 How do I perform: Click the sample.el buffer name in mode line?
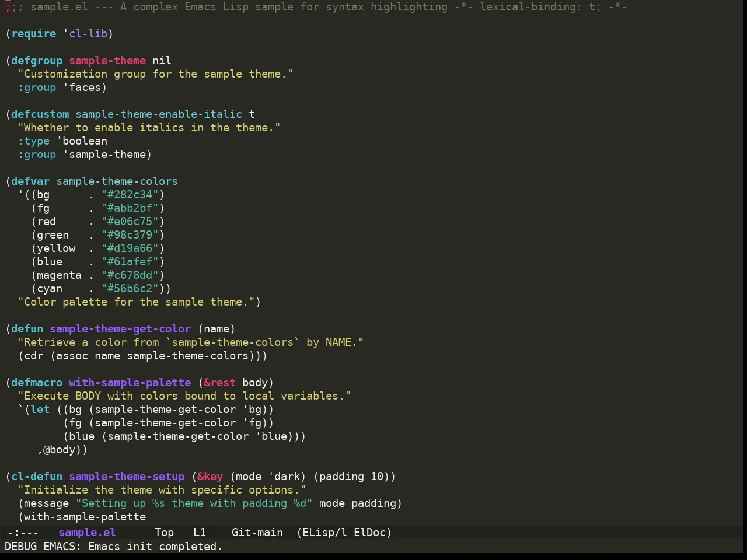pos(88,533)
